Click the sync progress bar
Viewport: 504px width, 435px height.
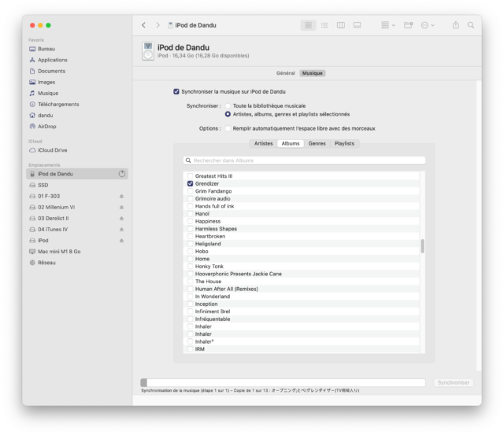click(283, 382)
